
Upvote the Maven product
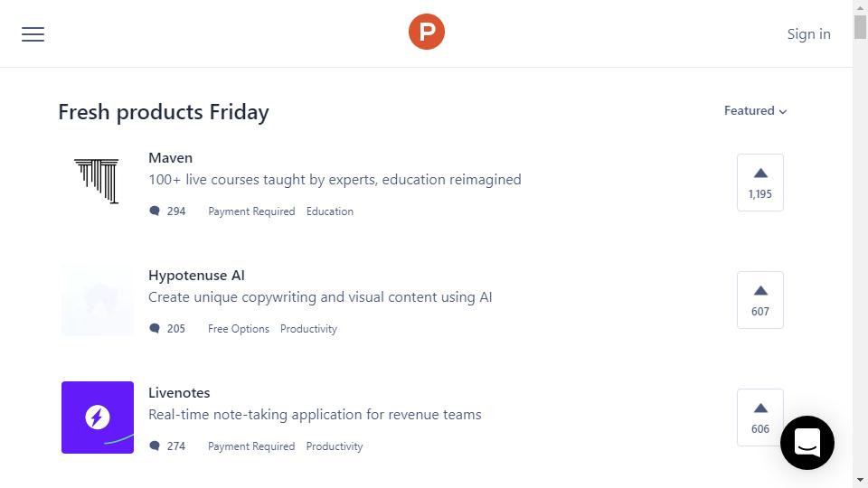click(x=760, y=183)
